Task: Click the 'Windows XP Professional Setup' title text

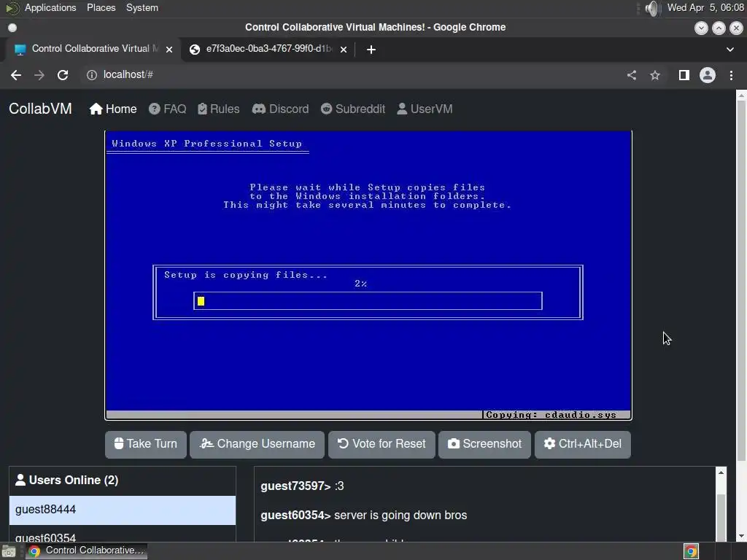Action: tap(206, 144)
